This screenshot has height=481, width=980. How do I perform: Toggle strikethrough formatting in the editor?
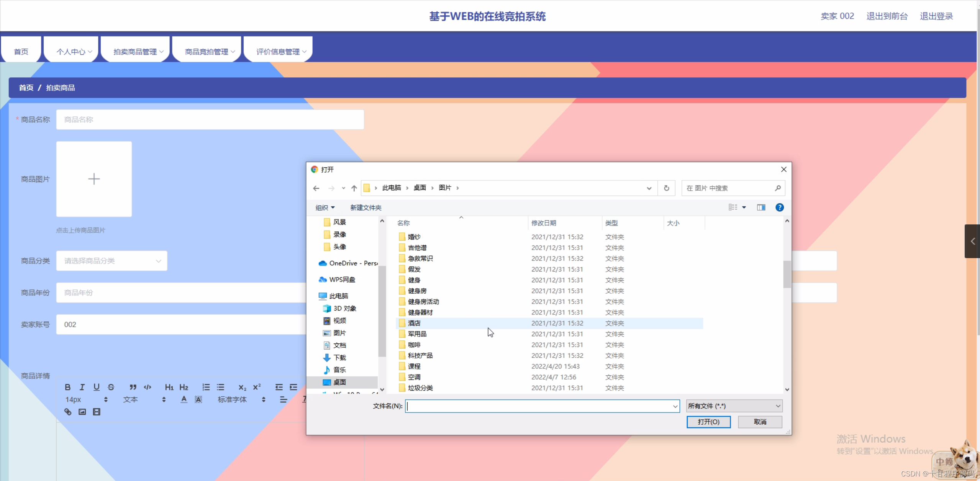111,387
